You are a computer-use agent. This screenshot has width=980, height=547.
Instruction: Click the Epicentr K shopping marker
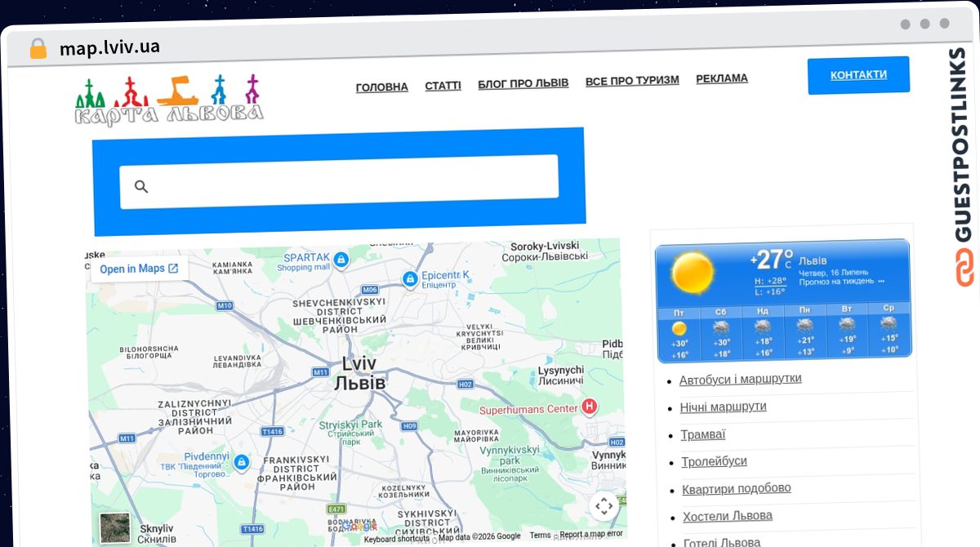(x=409, y=280)
